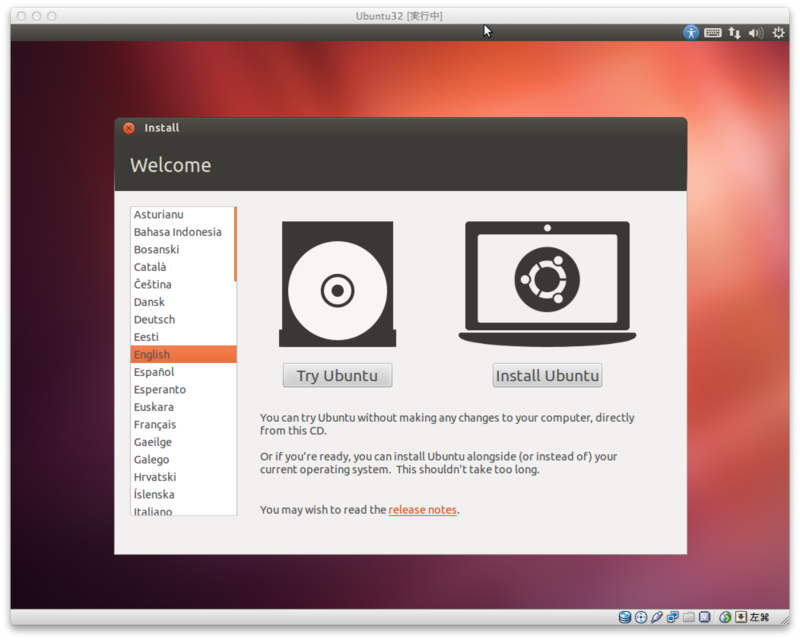The height and width of the screenshot is (640, 800).
Task: Select Bosanski language
Action: coord(182,249)
